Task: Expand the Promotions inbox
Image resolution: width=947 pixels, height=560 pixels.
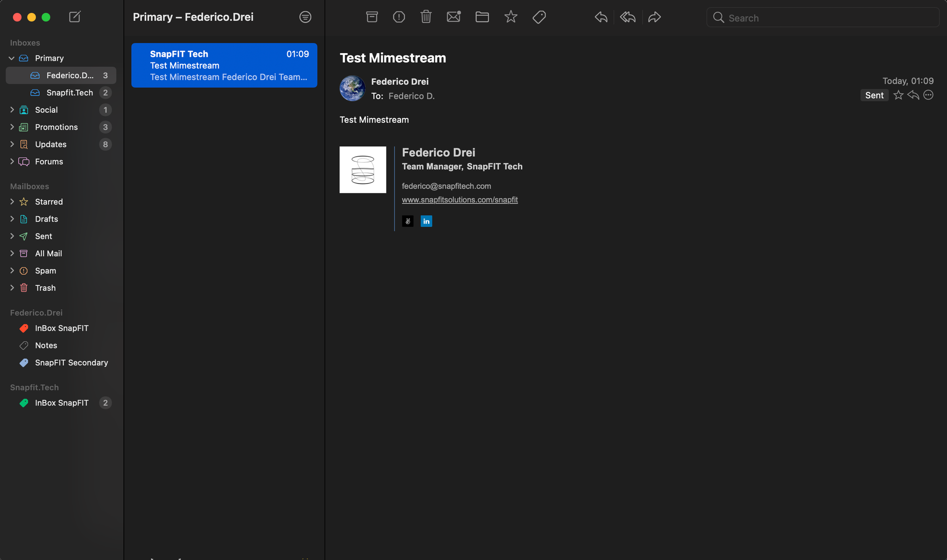Action: 12,127
